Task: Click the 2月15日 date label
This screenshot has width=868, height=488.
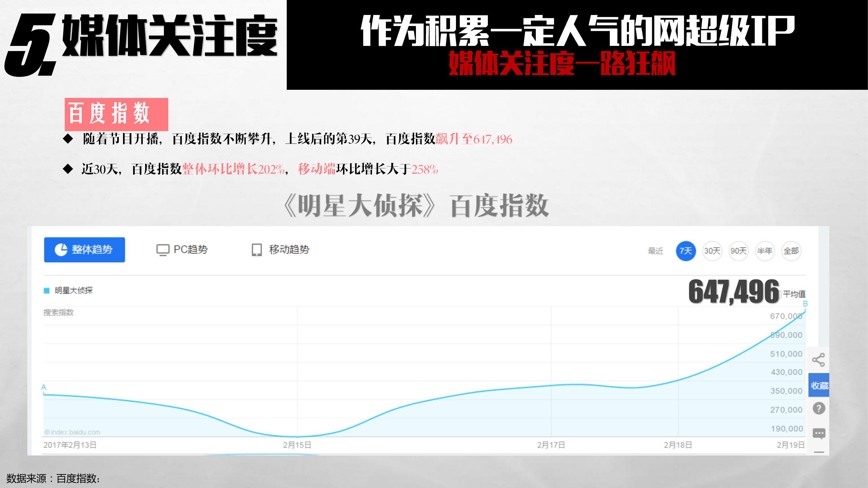Action: coord(297,445)
